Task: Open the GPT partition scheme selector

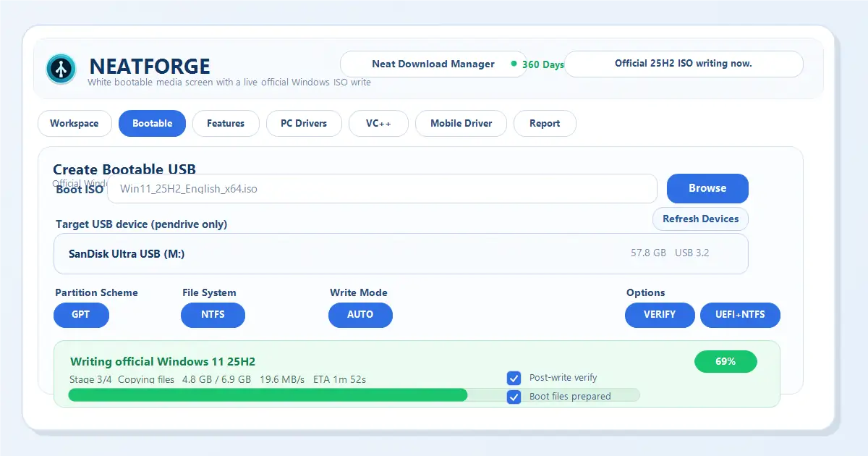Action: tap(81, 315)
